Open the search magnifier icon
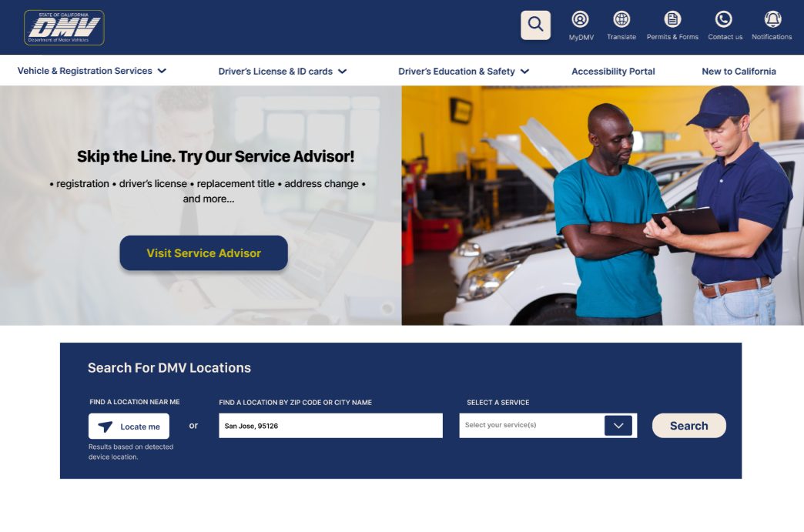 pos(535,25)
